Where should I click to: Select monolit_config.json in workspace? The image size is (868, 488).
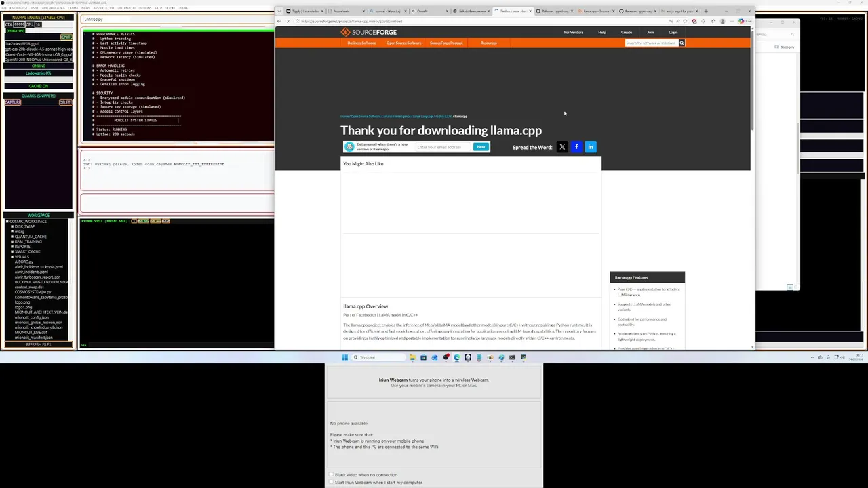[x=32, y=317]
